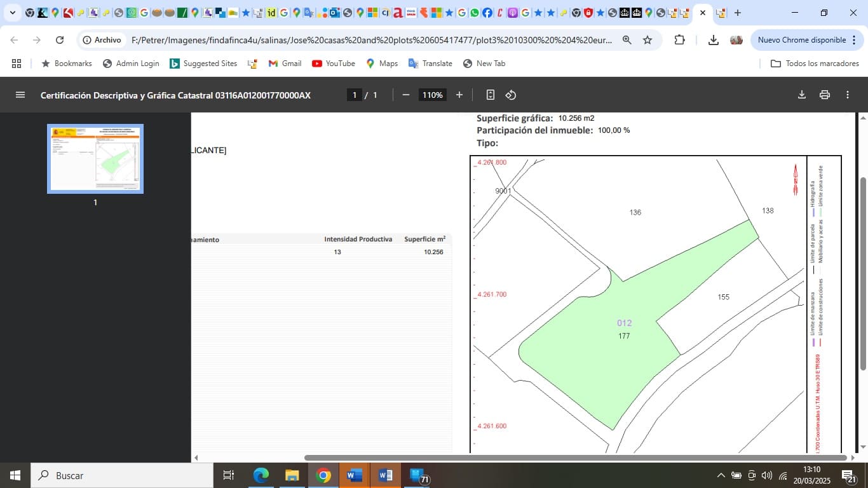The width and height of the screenshot is (868, 488).
Task: Click the fit to page icon
Action: (490, 95)
